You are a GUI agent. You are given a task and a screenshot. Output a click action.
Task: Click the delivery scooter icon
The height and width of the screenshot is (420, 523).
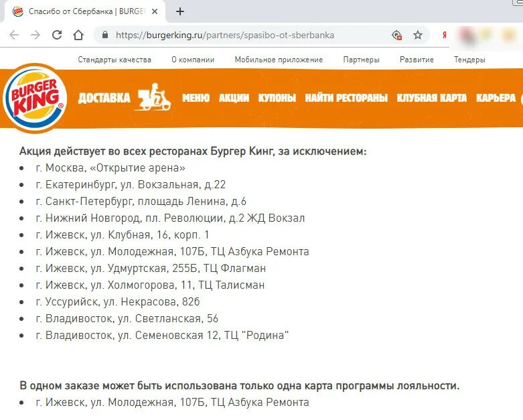(155, 96)
